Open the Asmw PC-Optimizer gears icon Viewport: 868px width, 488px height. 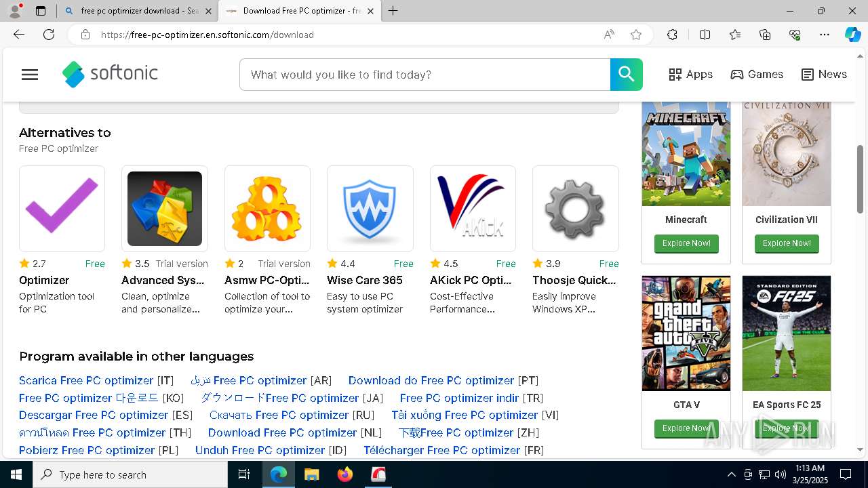point(267,209)
